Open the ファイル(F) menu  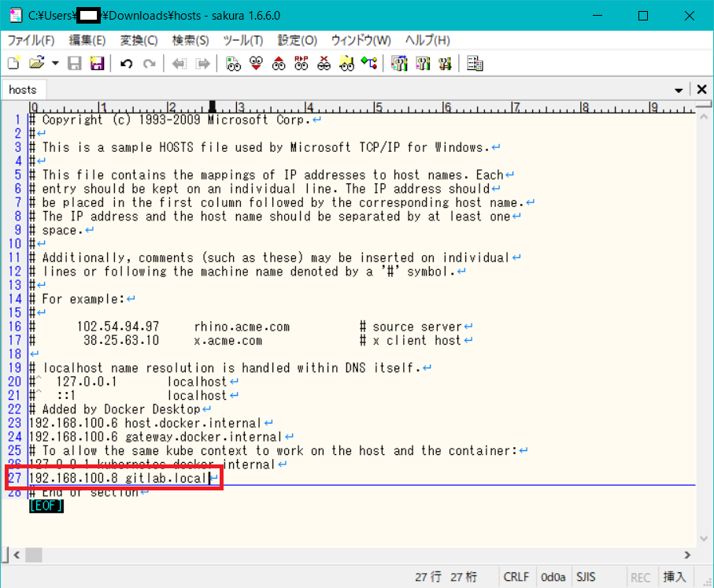31,40
